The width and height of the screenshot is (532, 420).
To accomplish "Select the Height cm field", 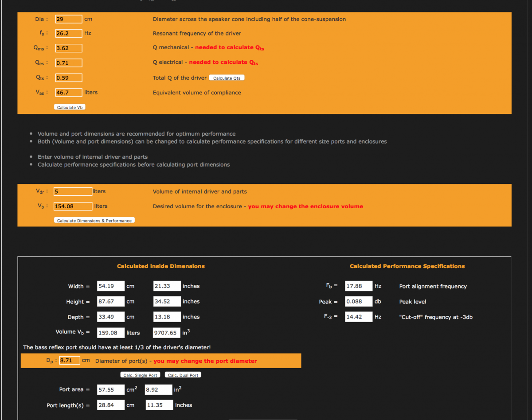I will (x=111, y=302).
